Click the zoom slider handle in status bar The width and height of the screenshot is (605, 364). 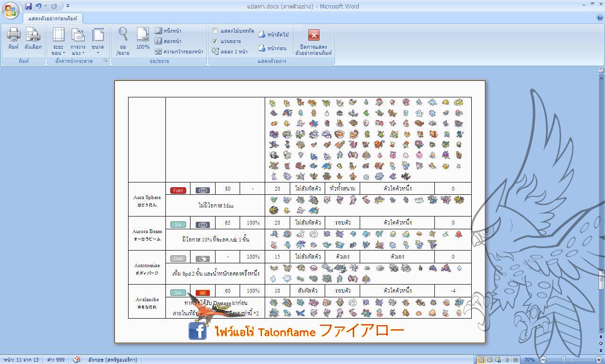[563, 360]
